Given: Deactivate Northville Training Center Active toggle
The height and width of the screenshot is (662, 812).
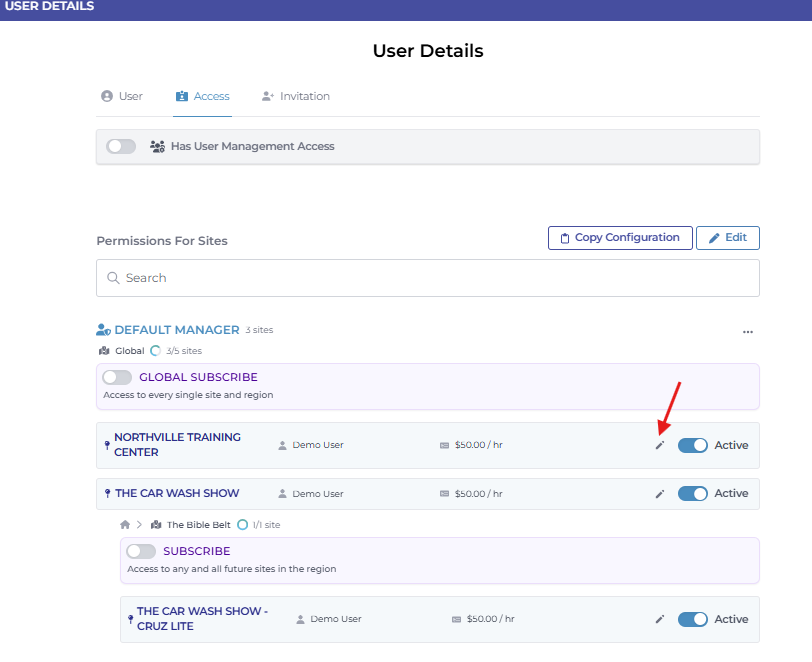Looking at the screenshot, I should [692, 446].
